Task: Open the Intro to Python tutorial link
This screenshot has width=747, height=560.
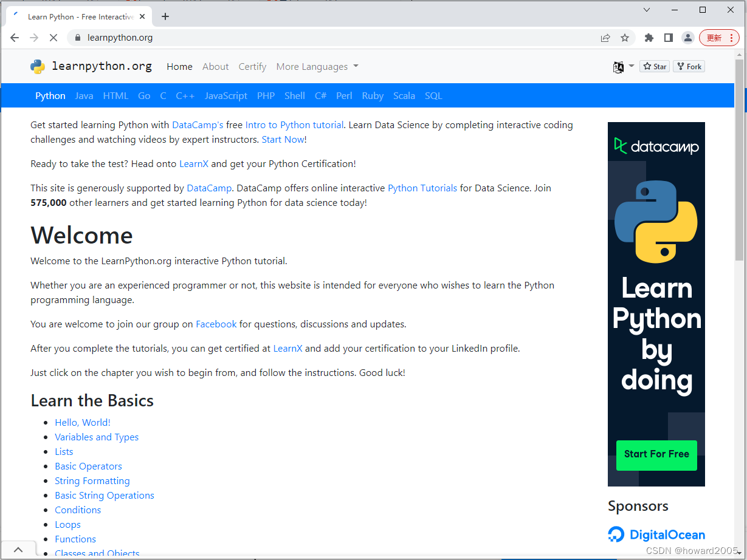Action: pos(294,125)
